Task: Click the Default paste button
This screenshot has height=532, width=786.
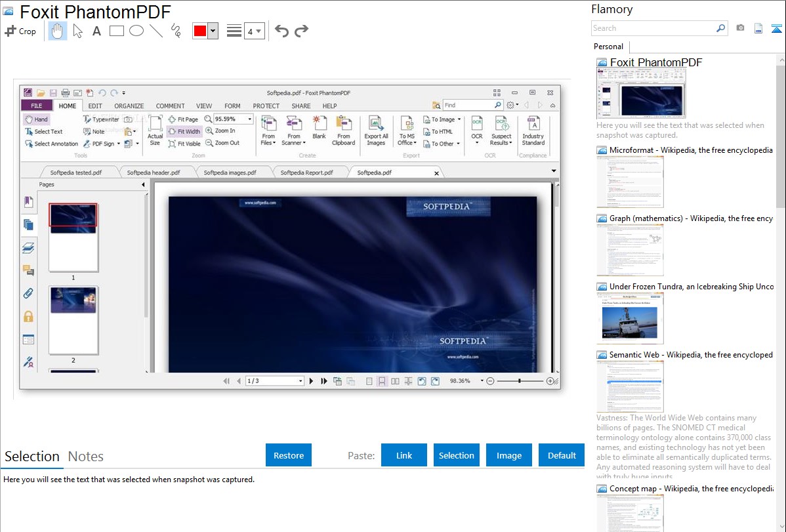Action: [562, 455]
